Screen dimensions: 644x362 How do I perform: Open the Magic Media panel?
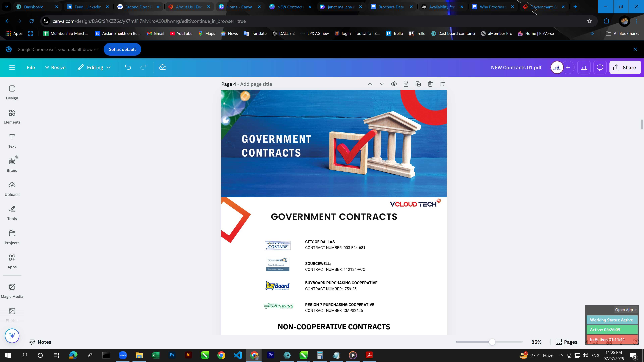12,291
